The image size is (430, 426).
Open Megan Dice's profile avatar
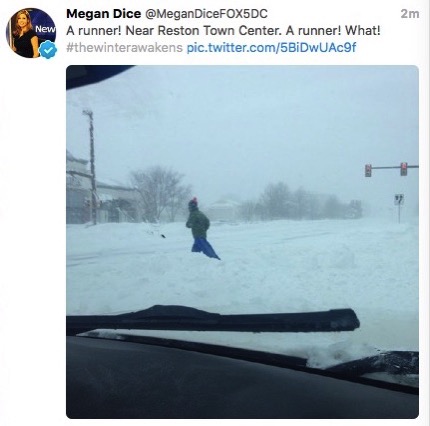pos(31,33)
